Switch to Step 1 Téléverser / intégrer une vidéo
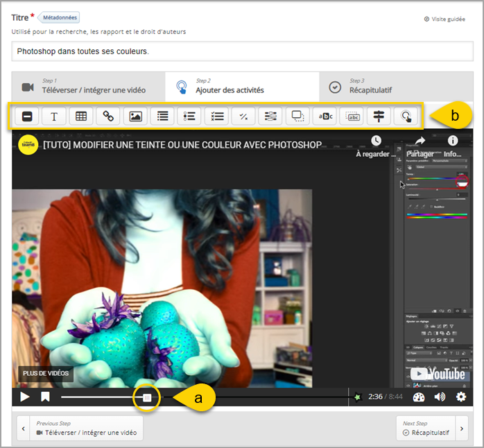484x448 pixels. point(88,87)
